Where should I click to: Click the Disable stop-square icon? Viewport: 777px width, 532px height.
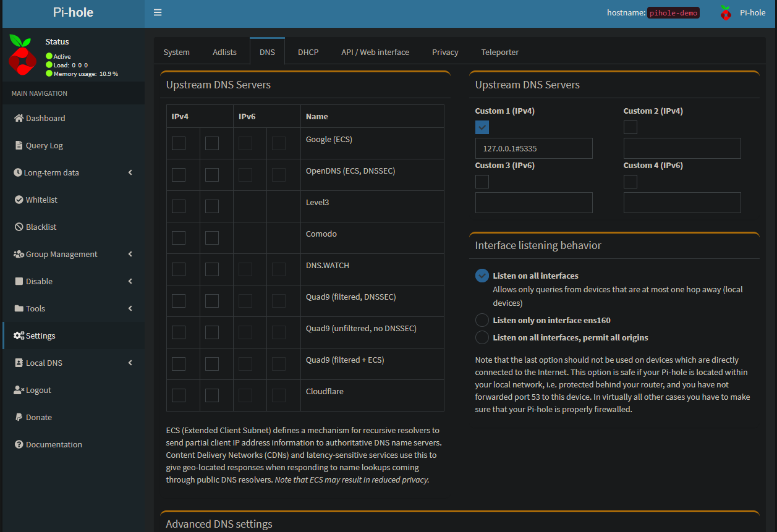click(x=19, y=281)
